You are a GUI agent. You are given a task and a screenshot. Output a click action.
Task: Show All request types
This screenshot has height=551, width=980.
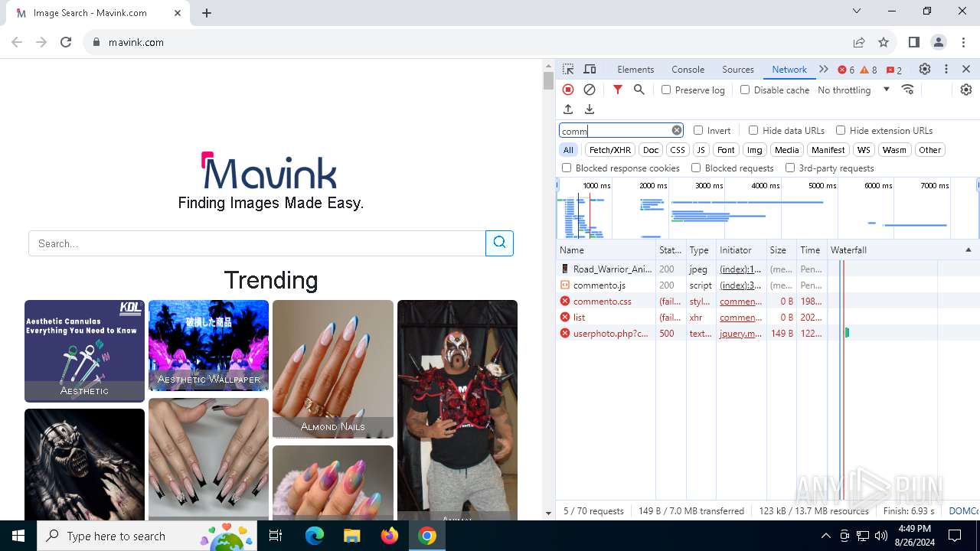coord(568,150)
